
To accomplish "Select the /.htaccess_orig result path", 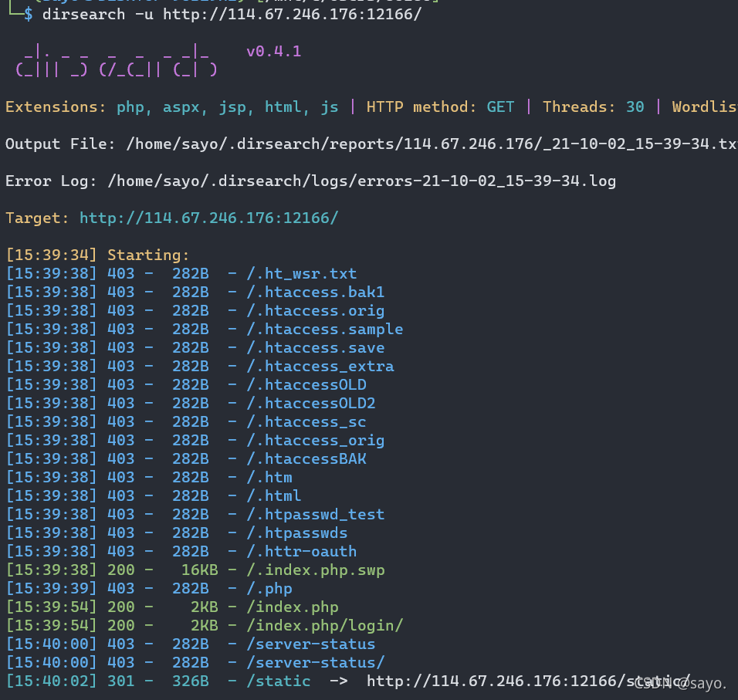I will pyautogui.click(x=315, y=441).
